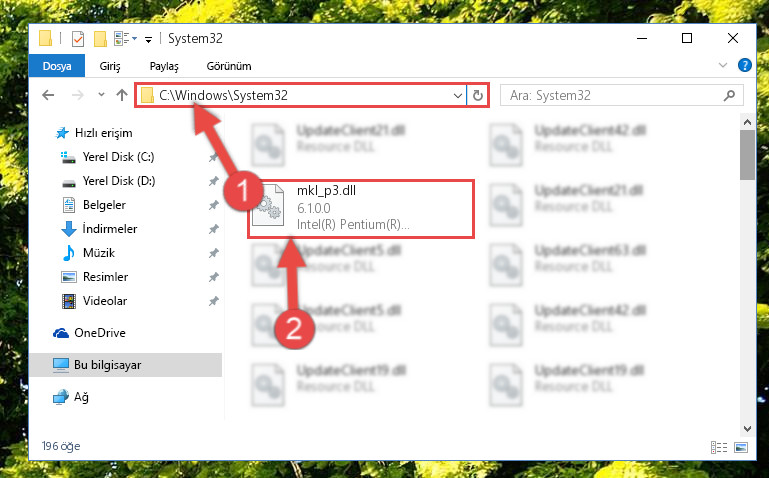Open the recent locations dropdown arrow

101,95
